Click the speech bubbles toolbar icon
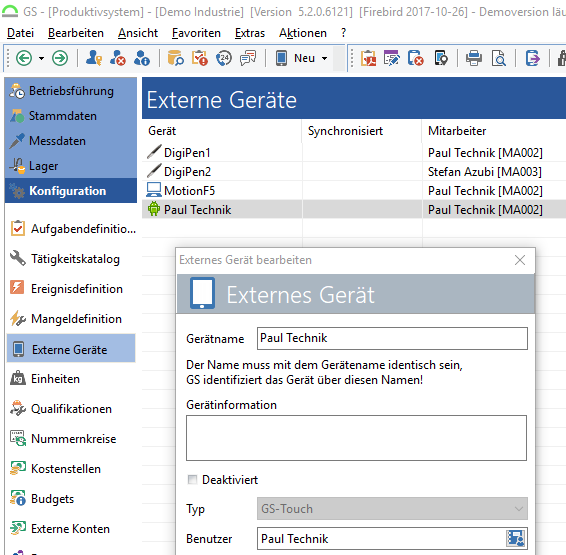 pos(248,58)
